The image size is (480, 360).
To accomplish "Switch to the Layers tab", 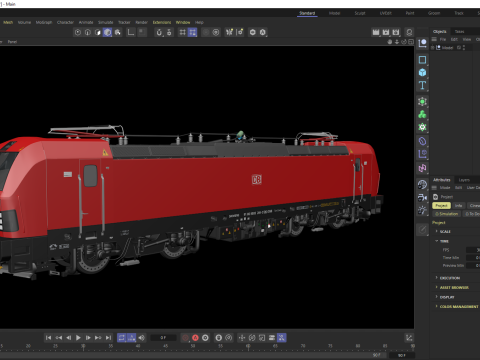I will [x=464, y=180].
